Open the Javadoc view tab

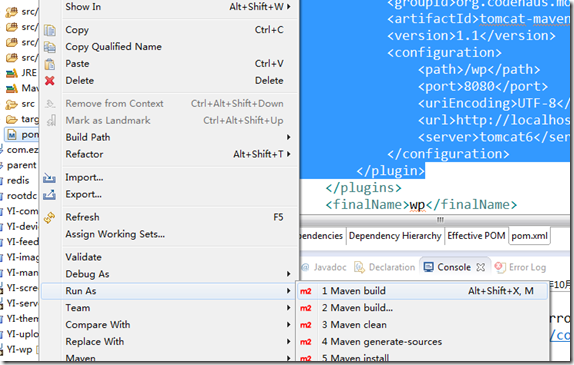click(324, 267)
